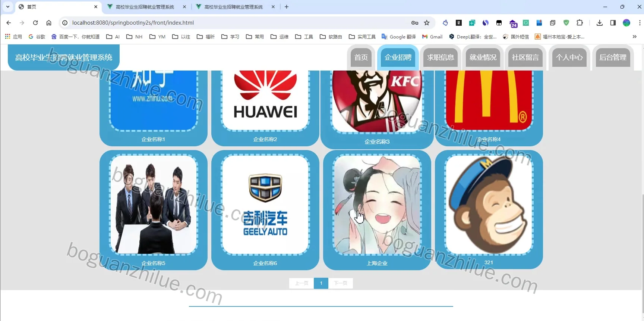Open the AI bookmarks folder

tap(113, 37)
